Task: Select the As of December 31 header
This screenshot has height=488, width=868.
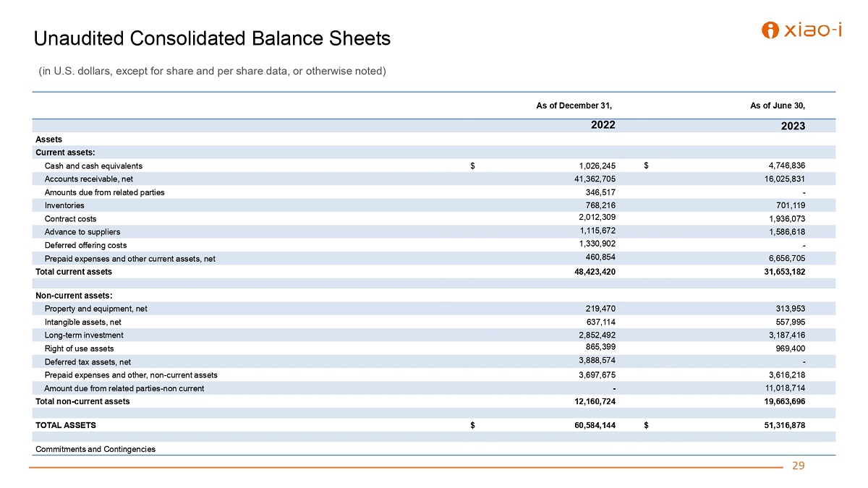Action: click(x=574, y=106)
